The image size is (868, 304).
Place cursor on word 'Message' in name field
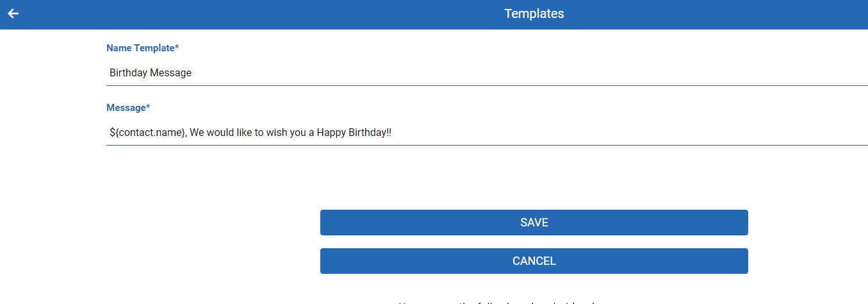tap(171, 73)
